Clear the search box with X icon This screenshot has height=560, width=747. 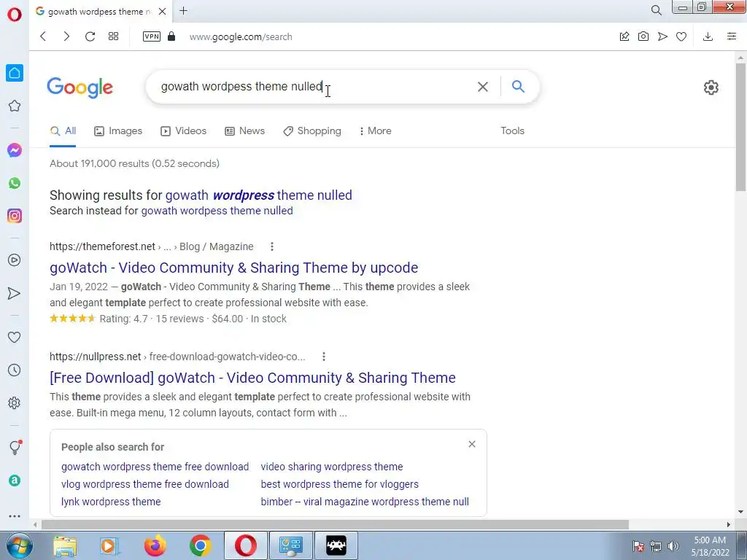[483, 87]
